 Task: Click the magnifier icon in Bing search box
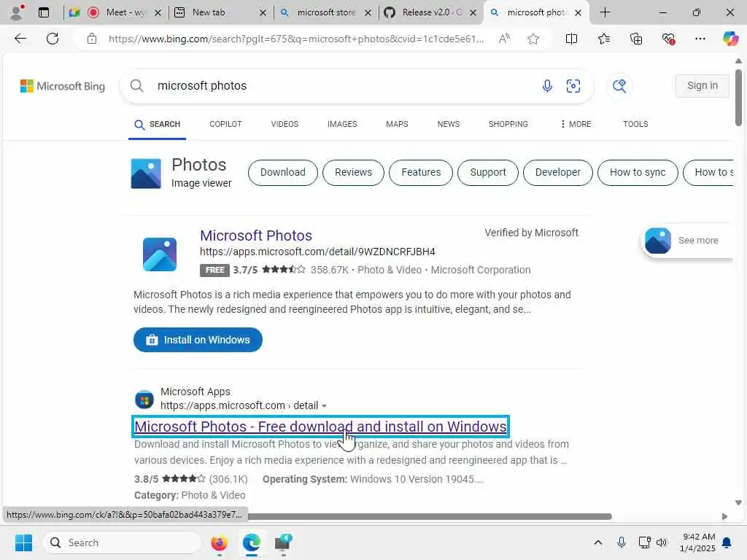pos(136,86)
